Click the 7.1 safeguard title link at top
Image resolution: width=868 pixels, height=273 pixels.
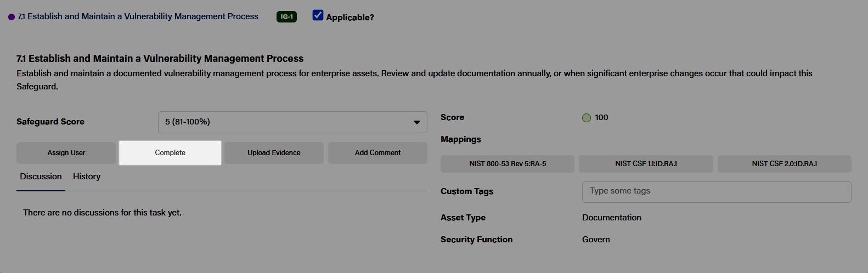click(138, 16)
